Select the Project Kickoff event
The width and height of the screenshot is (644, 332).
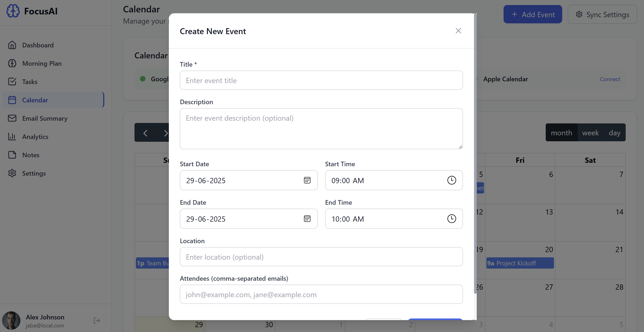point(520,263)
